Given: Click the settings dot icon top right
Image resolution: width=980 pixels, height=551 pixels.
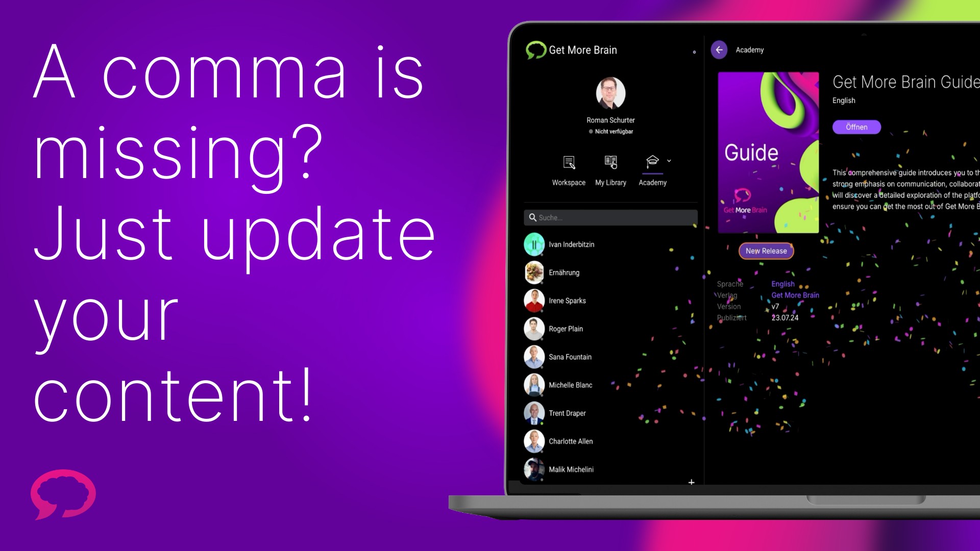Looking at the screenshot, I should click(694, 53).
